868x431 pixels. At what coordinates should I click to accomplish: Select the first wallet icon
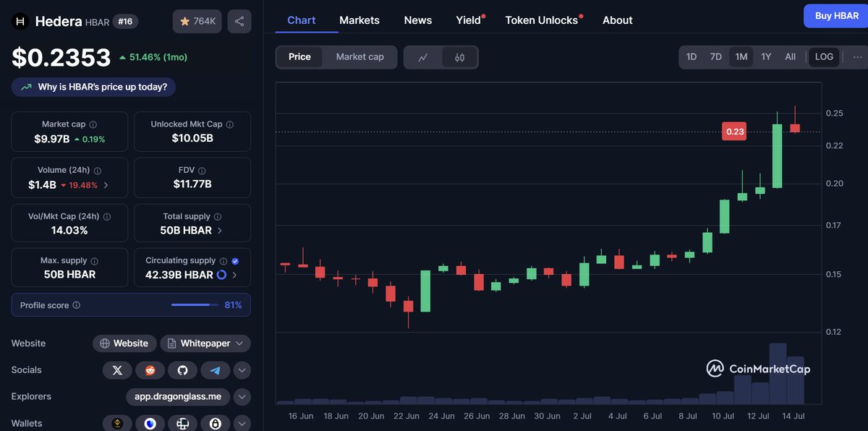[117, 424]
